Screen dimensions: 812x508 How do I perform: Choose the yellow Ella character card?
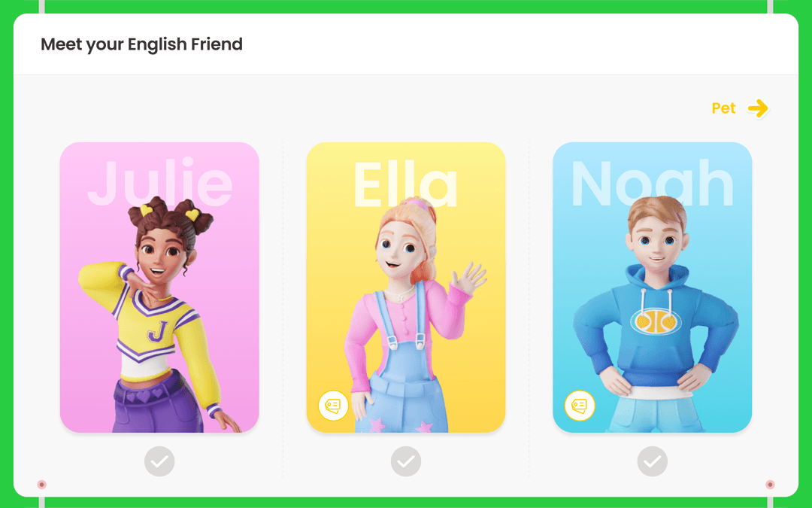(406, 287)
